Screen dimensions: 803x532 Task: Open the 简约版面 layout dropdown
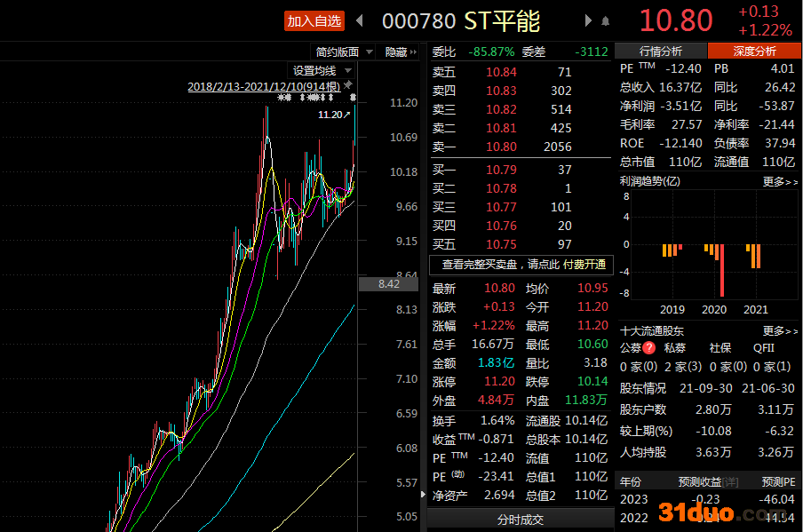343,52
